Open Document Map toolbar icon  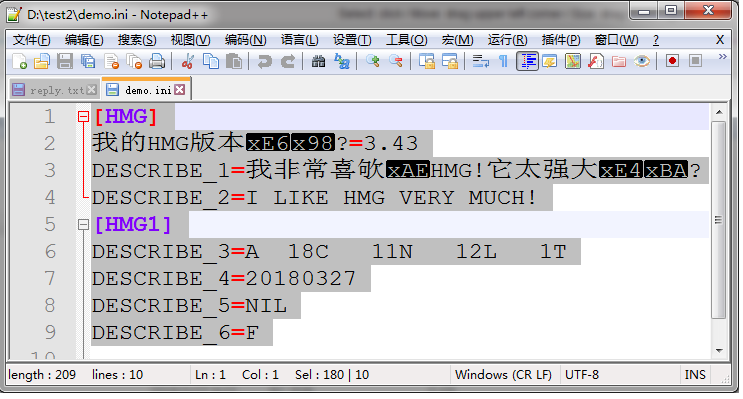coord(573,61)
